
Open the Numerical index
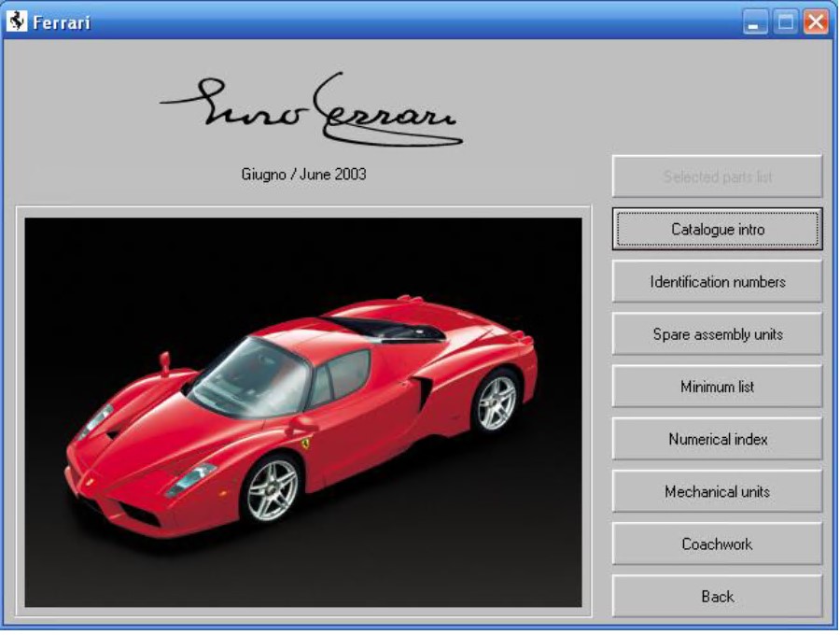pos(717,439)
